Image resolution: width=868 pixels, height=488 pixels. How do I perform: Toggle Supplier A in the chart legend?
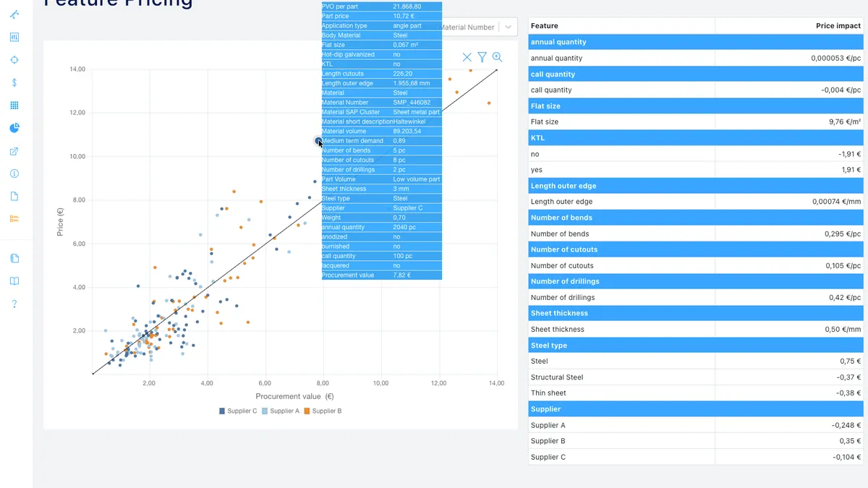(284, 411)
